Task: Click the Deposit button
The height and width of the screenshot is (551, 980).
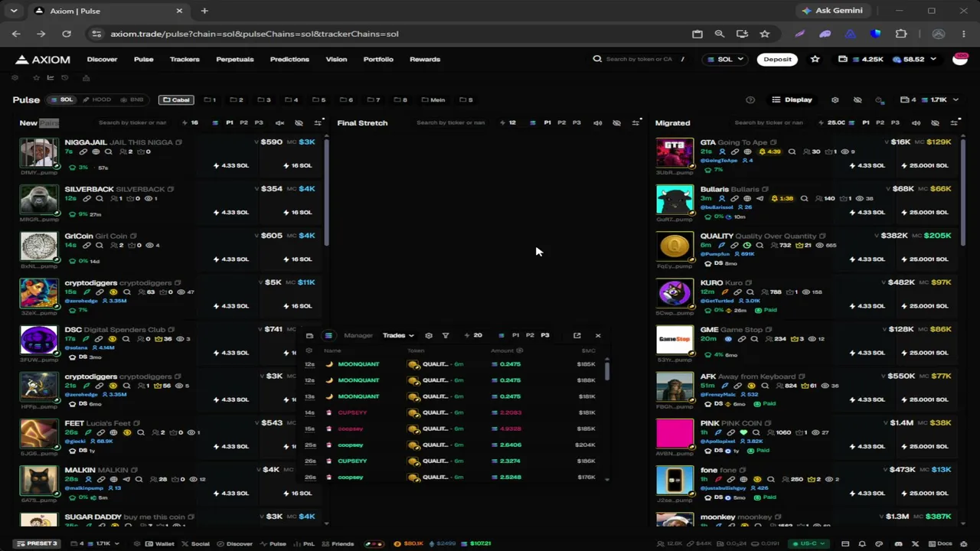Action: [x=777, y=59]
